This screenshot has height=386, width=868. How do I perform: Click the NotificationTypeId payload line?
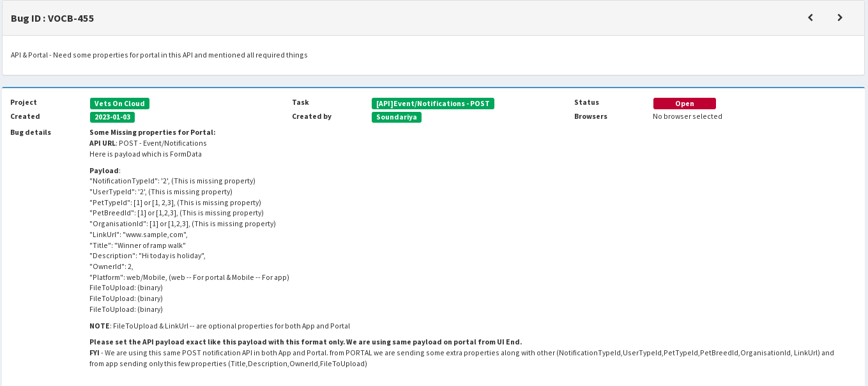tap(172, 181)
